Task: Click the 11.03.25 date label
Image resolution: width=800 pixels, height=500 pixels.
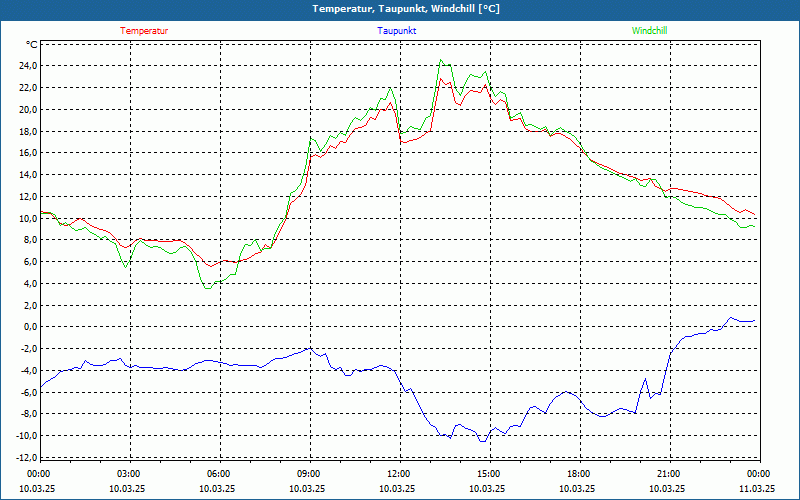Action: 756,489
